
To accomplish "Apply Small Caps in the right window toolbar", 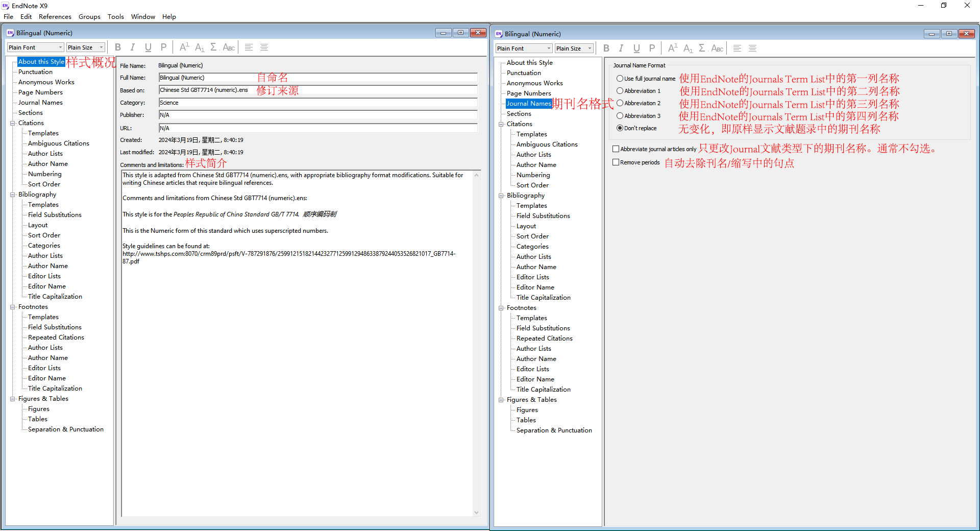I will [717, 49].
